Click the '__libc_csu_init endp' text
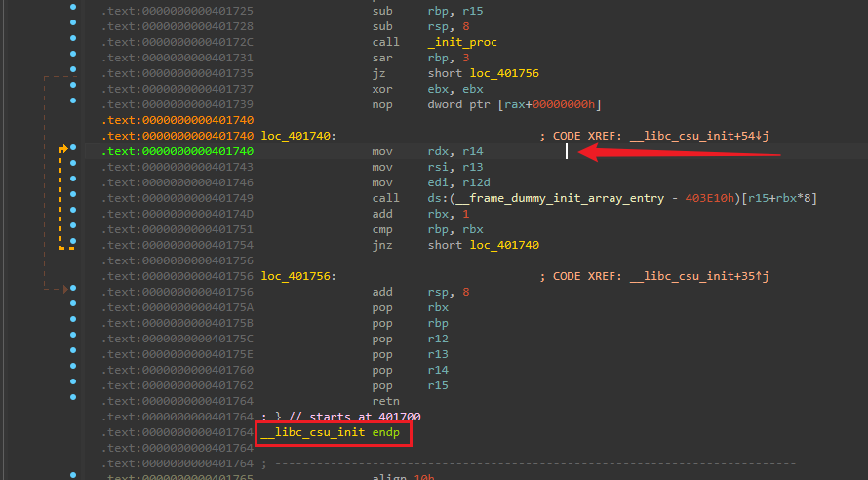This screenshot has width=868, height=480. (x=330, y=432)
